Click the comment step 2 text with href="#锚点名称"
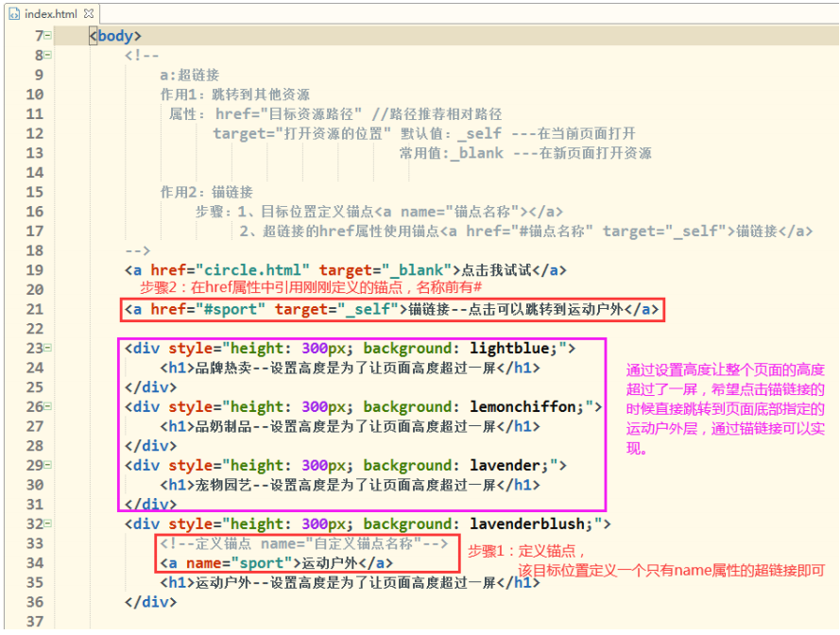The image size is (840, 635). [x=526, y=231]
